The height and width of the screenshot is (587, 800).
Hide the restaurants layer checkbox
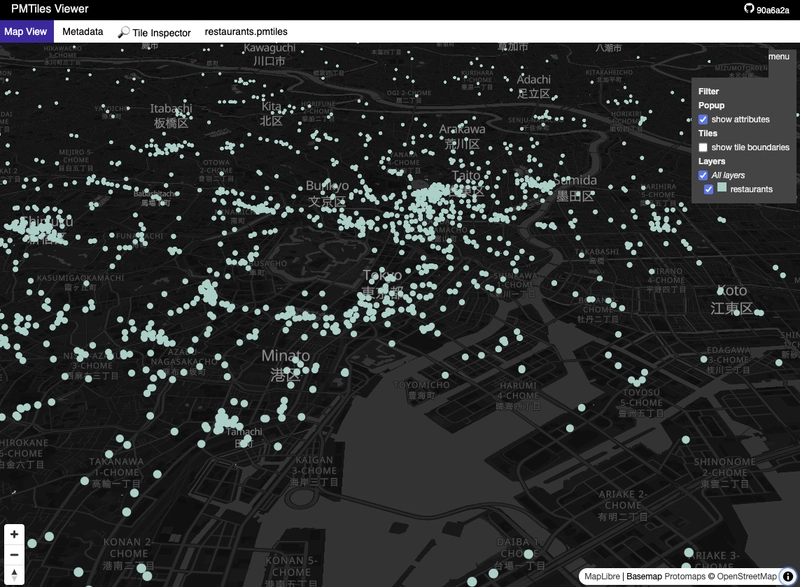pos(709,189)
